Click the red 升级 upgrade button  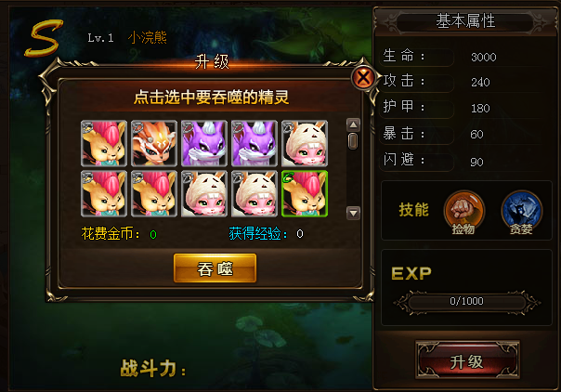(x=467, y=359)
